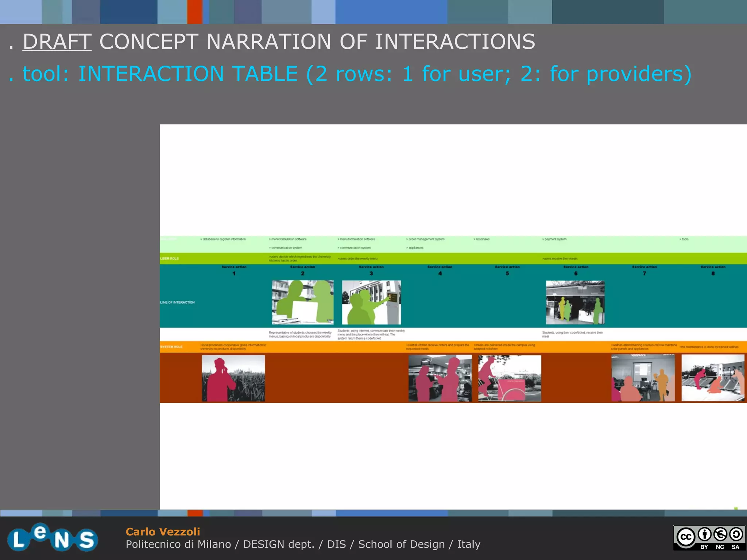Click '> order management system' text
Viewport: 747px width, 560px height.
click(425, 239)
